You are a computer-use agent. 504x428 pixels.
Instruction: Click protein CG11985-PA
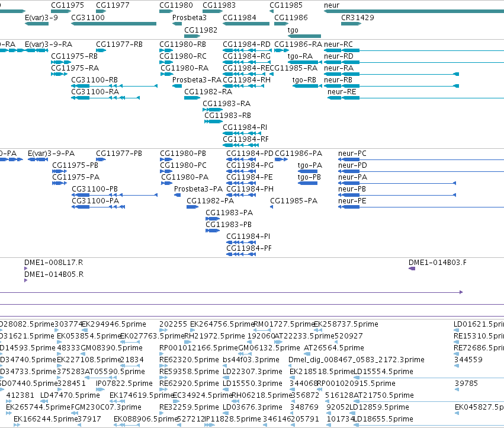[x=294, y=201]
